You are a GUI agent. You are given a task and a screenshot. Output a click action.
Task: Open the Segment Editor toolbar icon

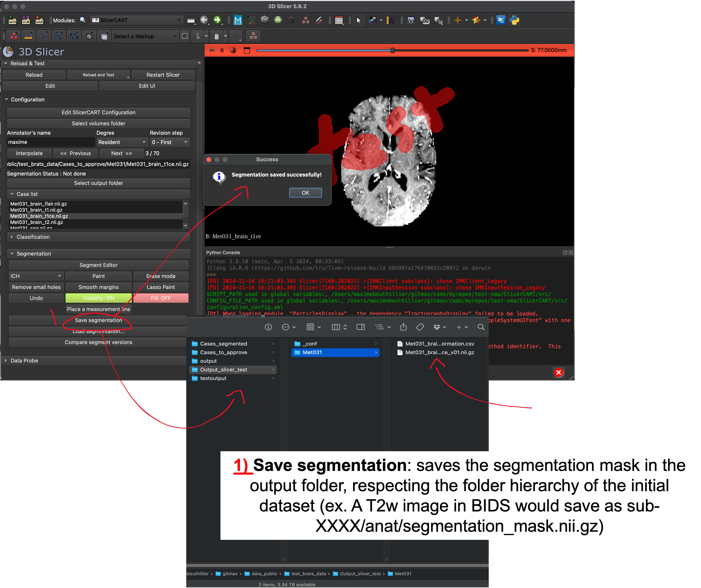click(x=319, y=20)
